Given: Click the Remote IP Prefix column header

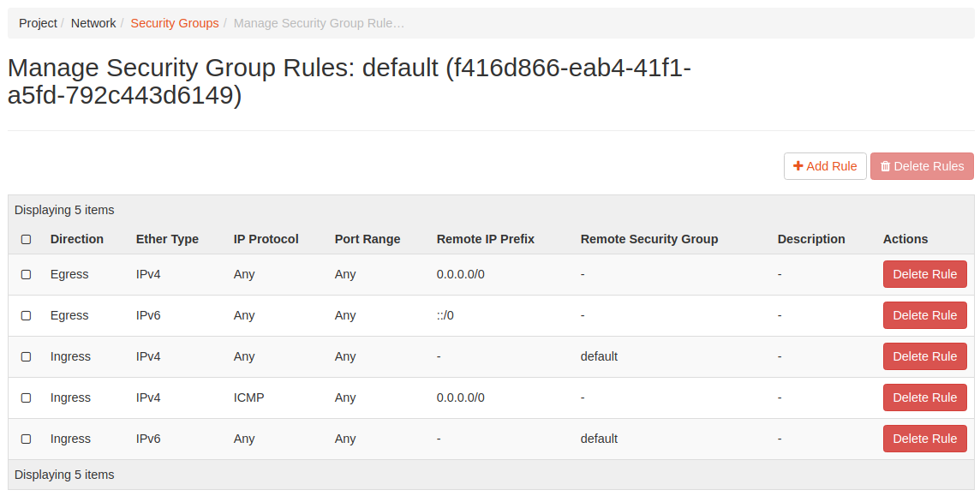Looking at the screenshot, I should pos(485,239).
